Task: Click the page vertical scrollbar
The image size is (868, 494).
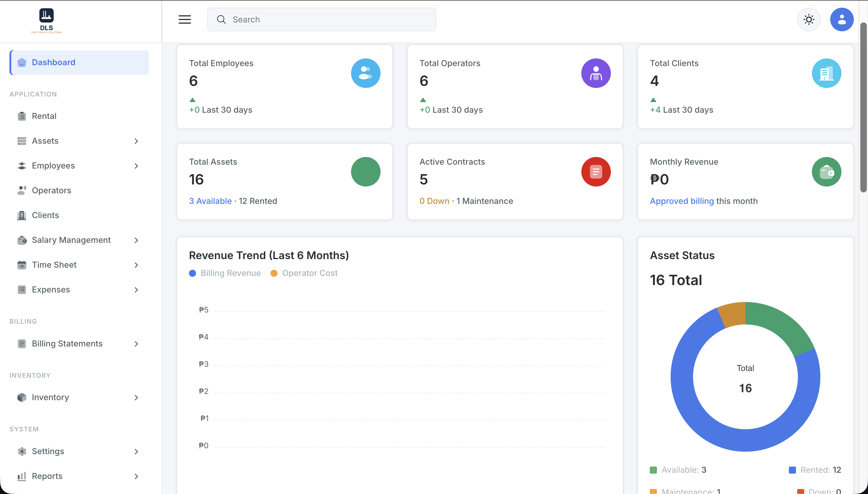Action: pos(863,107)
